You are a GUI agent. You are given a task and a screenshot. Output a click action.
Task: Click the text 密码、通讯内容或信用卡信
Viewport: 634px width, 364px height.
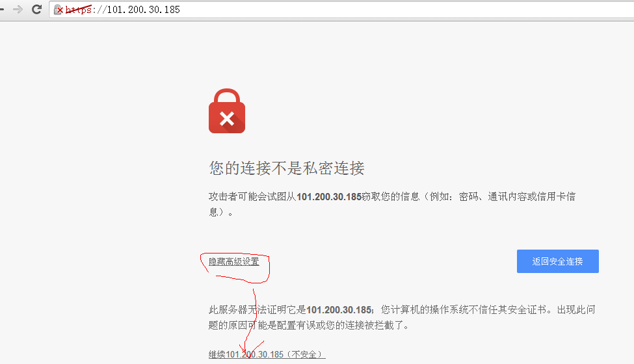tap(517, 197)
